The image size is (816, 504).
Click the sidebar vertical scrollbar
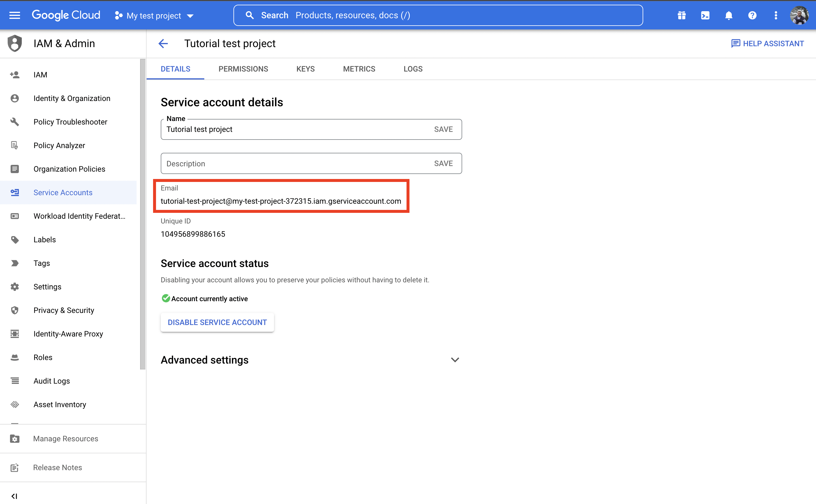(x=143, y=213)
